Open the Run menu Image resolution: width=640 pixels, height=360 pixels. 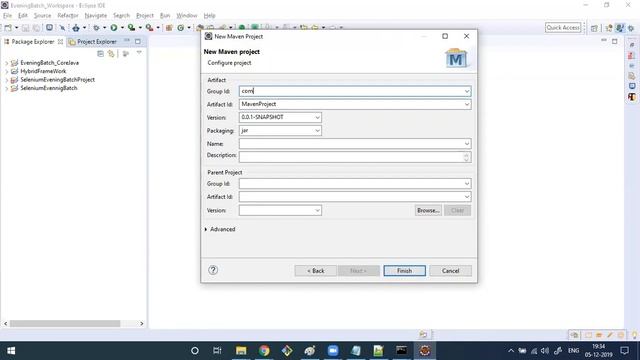[x=165, y=16]
